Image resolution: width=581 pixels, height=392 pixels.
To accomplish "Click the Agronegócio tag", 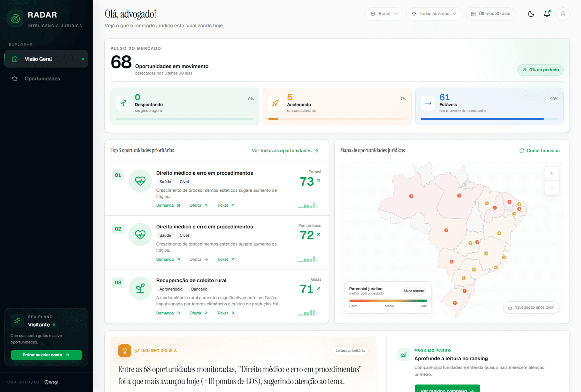I will [x=171, y=289].
